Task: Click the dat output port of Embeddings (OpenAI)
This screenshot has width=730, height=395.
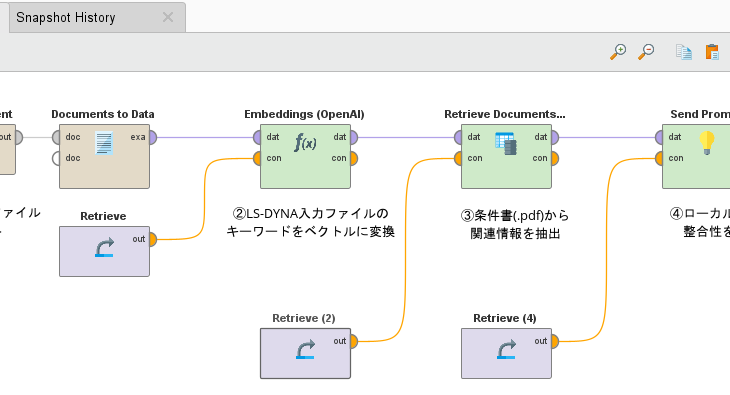Action: click(x=353, y=137)
